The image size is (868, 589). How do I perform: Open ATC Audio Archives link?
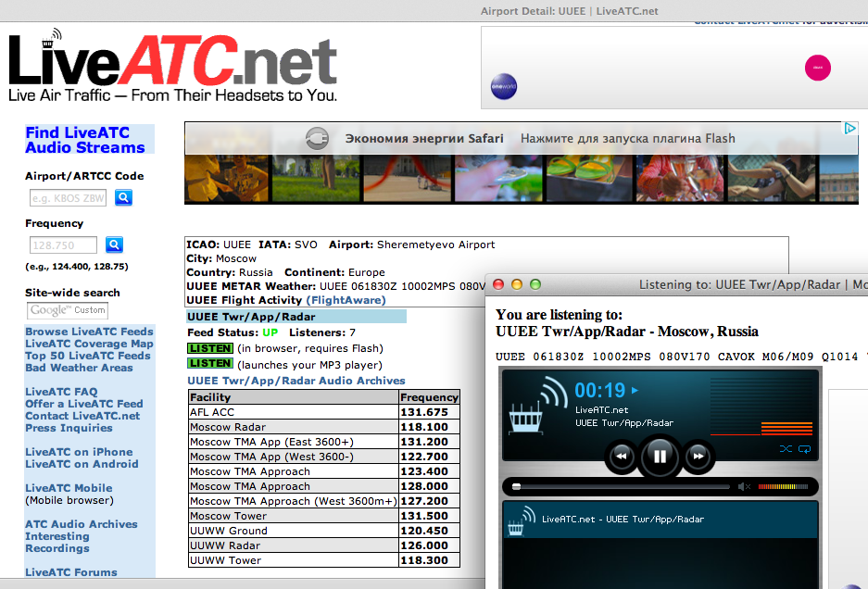(82, 524)
